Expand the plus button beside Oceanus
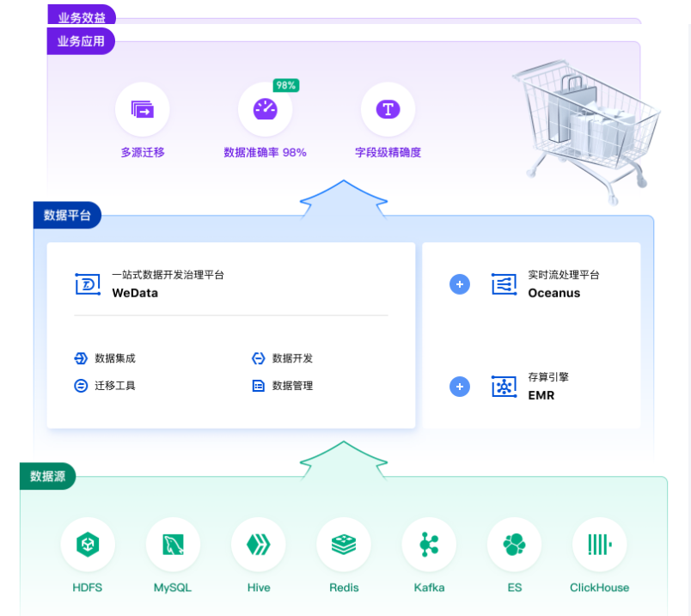The image size is (691, 616). 460,284
